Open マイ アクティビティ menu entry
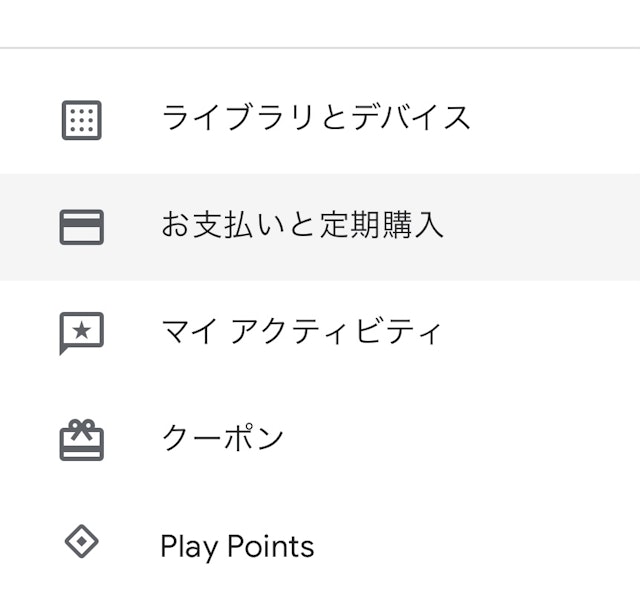Image resolution: width=640 pixels, height=594 pixels. coord(300,332)
